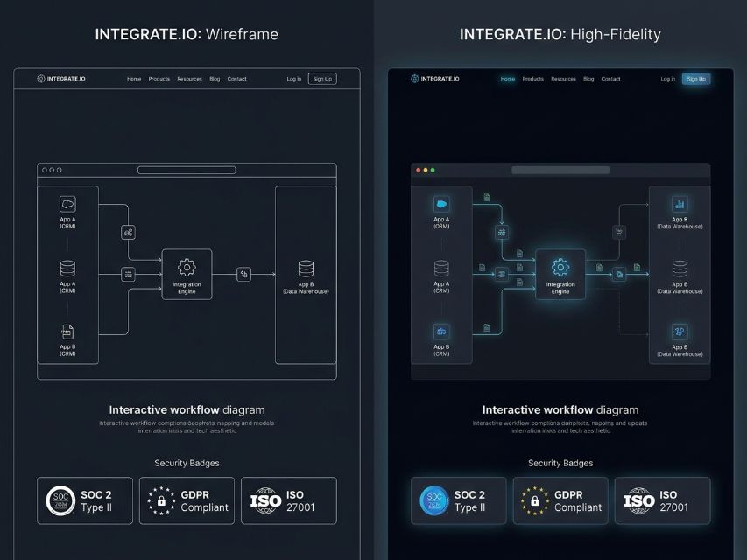Viewport: 747px width, 560px height.
Task: Select the blue App A cloud icon in High-Fidelity
Action: (441, 204)
